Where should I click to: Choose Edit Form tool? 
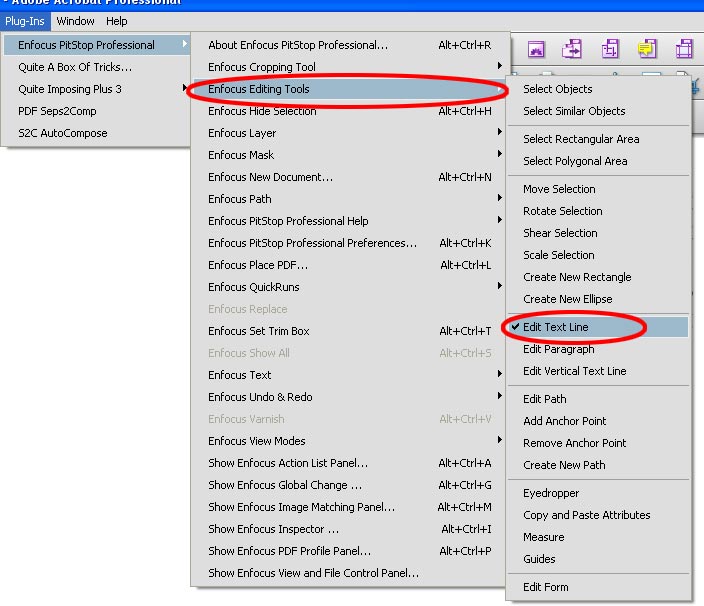(x=598, y=587)
